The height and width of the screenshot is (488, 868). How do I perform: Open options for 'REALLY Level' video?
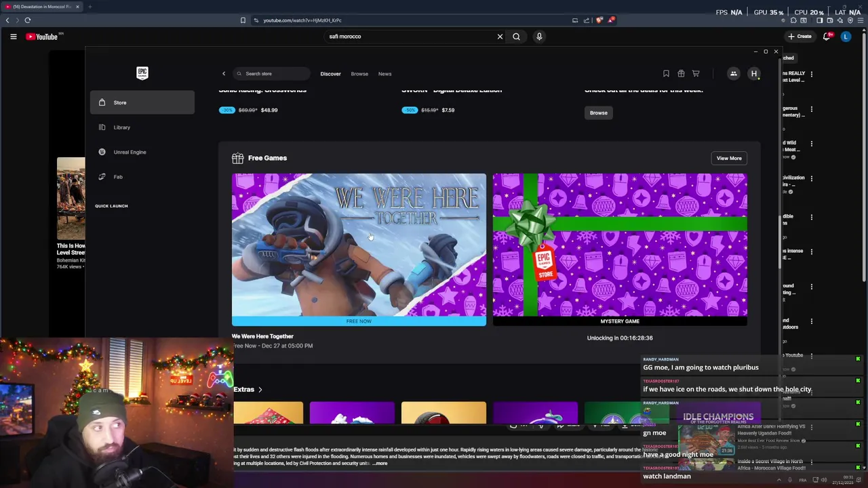811,74
